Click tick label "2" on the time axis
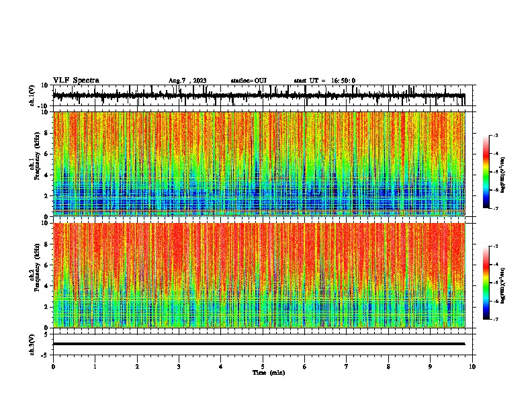Image resolution: width=532 pixels, height=411 pixels. point(137,367)
